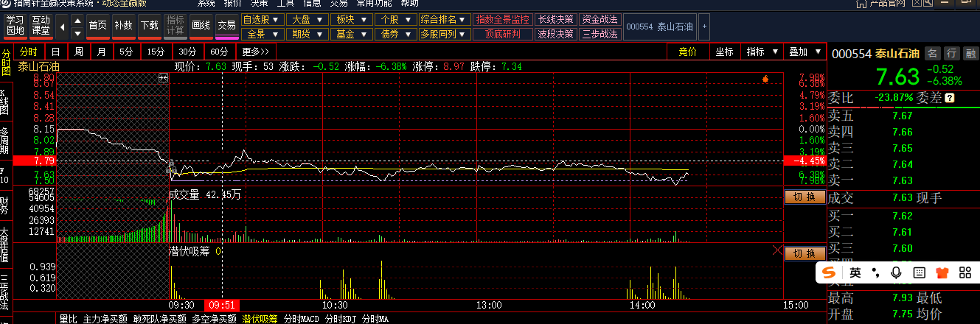The width and height of the screenshot is (980, 324).
Task: Open 资金战法 capital strategy
Action: click(x=600, y=19)
